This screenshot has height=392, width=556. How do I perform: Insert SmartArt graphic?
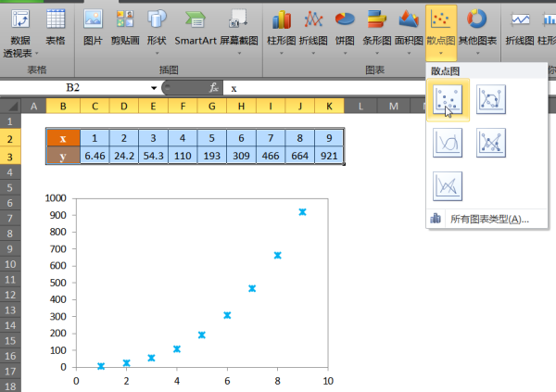click(196, 28)
